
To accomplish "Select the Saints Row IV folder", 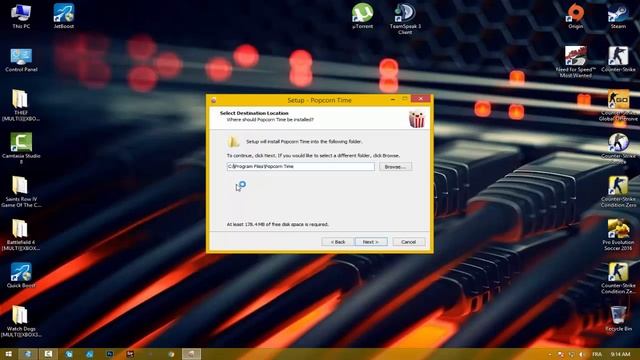I will 21,192.
